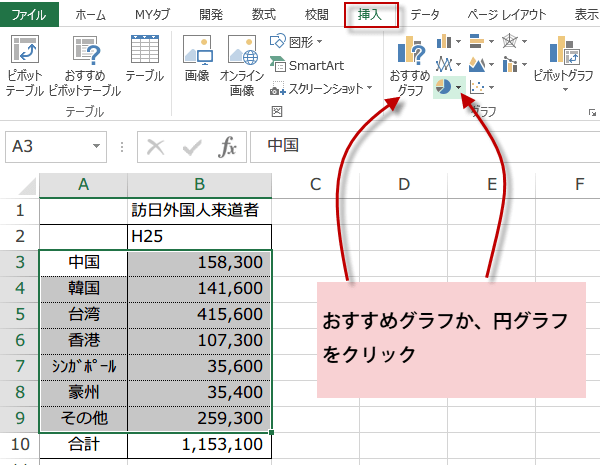Open the ファイル (File) tab

29,15
